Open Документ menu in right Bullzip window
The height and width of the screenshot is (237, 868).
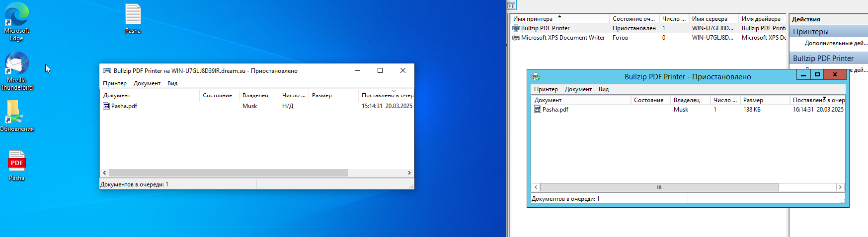click(x=578, y=89)
